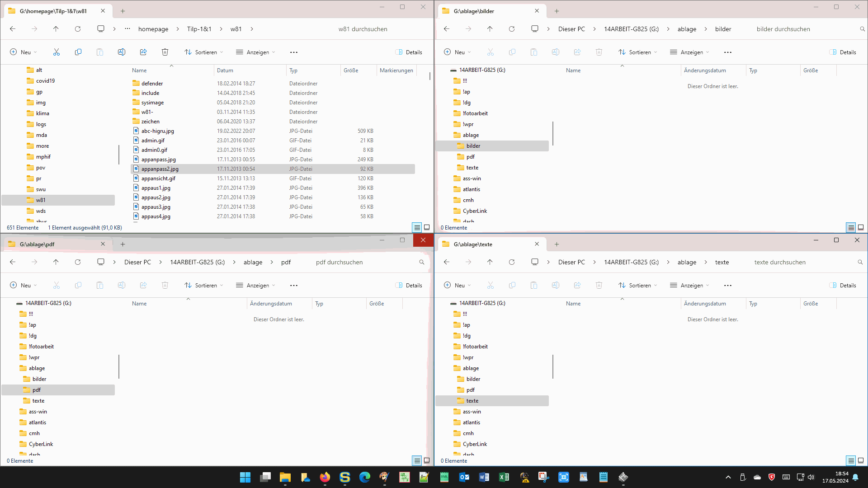Open the Anzeigen dropdown in texte window
The height and width of the screenshot is (488, 868).
689,286
